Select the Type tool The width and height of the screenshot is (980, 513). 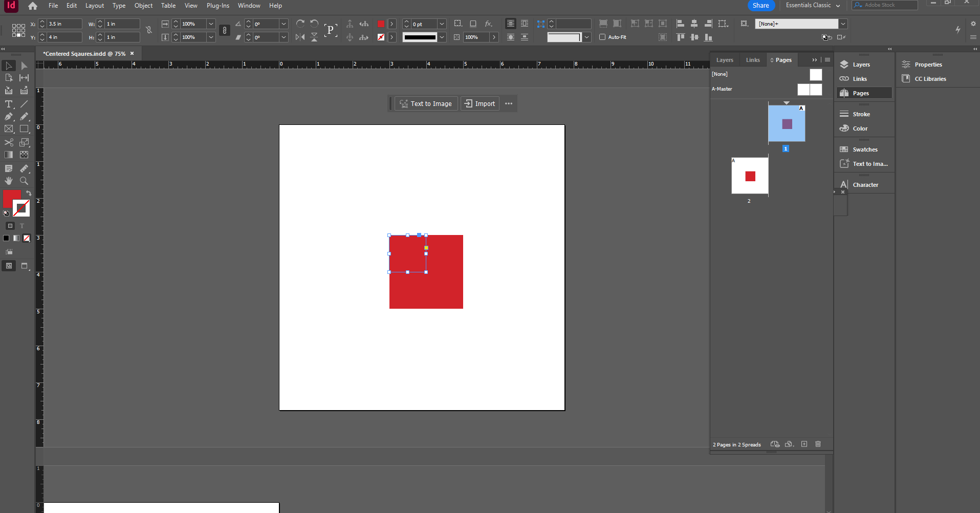[x=9, y=104]
